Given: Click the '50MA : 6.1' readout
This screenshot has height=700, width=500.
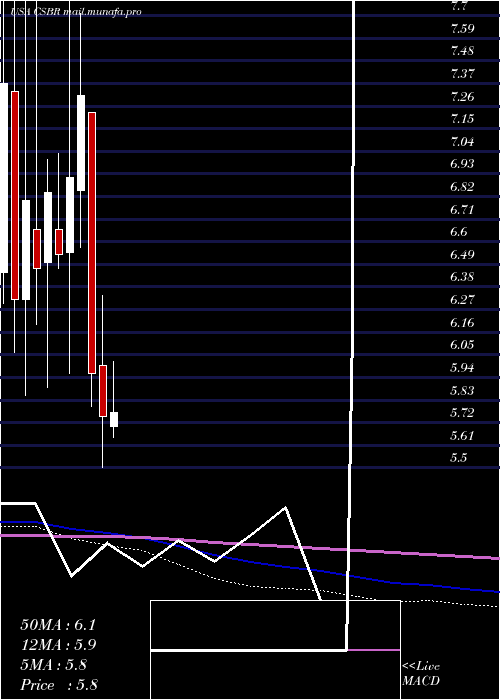Looking at the screenshot, I should click(x=58, y=625).
